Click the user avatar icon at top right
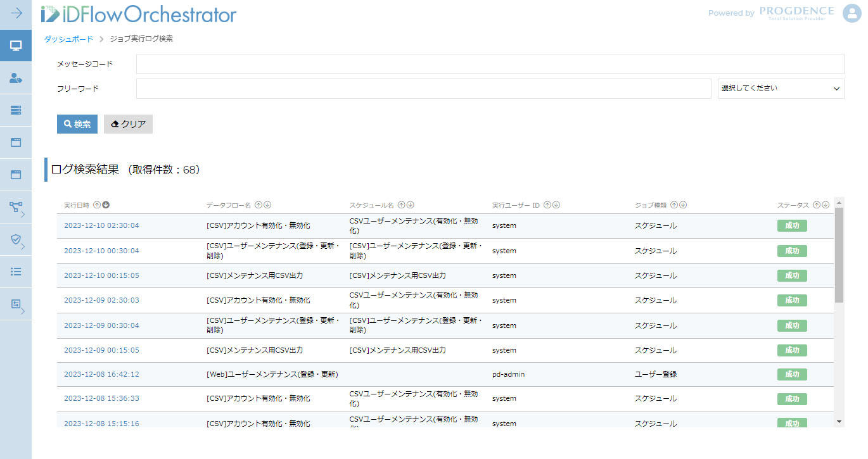 852,13
